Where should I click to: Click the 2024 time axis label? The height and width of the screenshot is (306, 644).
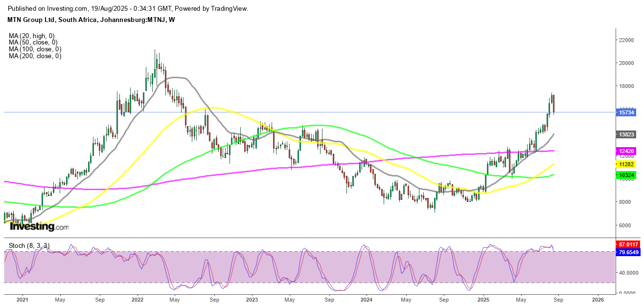click(x=367, y=299)
